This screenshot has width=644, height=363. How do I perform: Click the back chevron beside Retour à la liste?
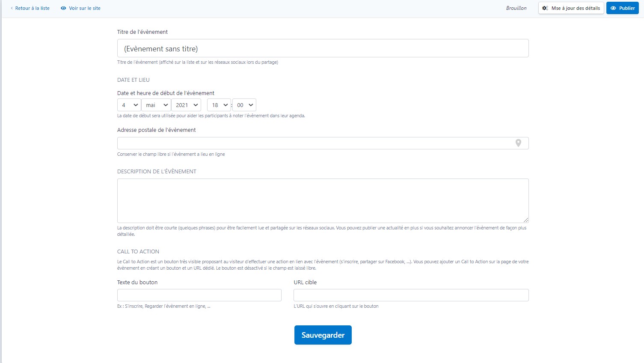click(12, 8)
